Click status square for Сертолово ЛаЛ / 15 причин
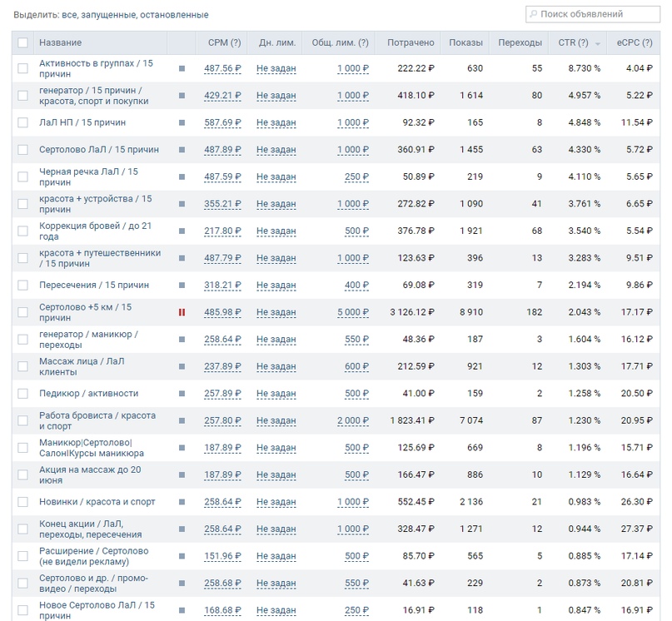The height and width of the screenshot is (621, 672). [182, 150]
